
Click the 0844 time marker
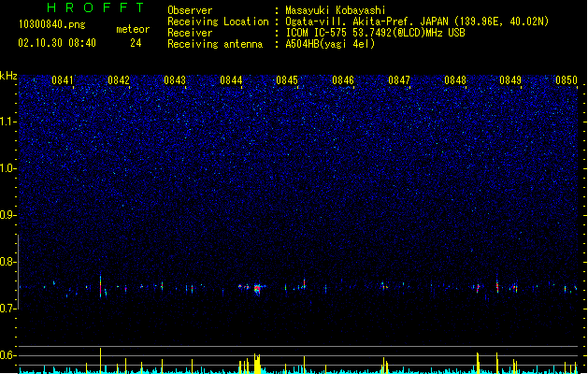point(231,80)
